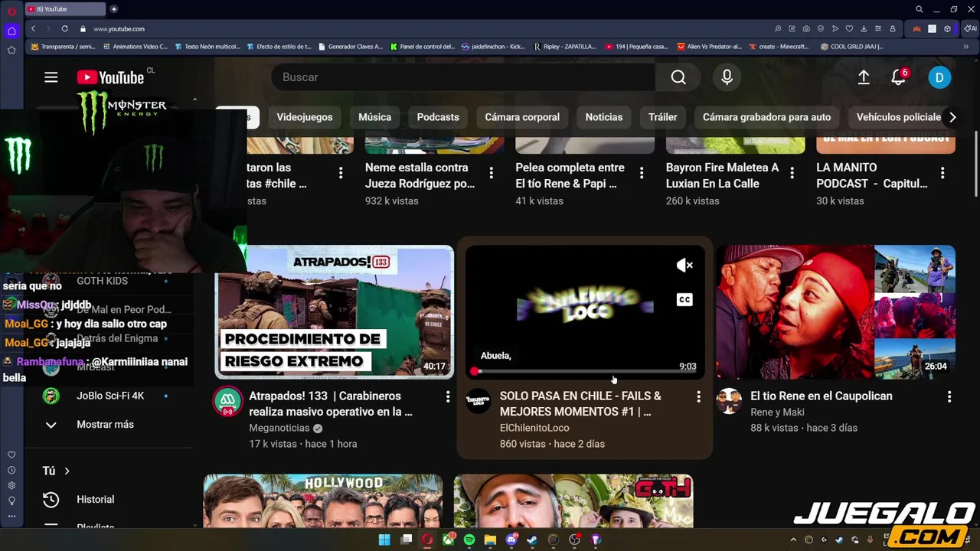Open the account avatar labeled D
980x551 pixels.
(939, 77)
